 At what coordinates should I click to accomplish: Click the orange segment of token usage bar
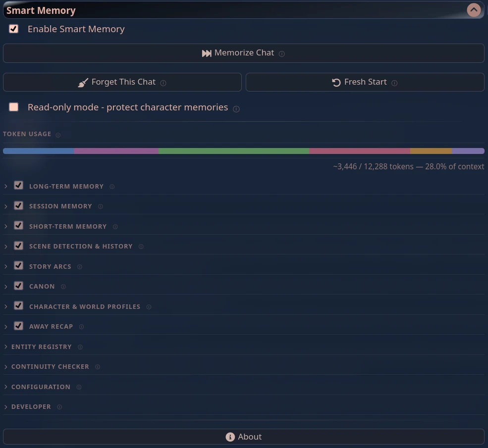point(431,151)
